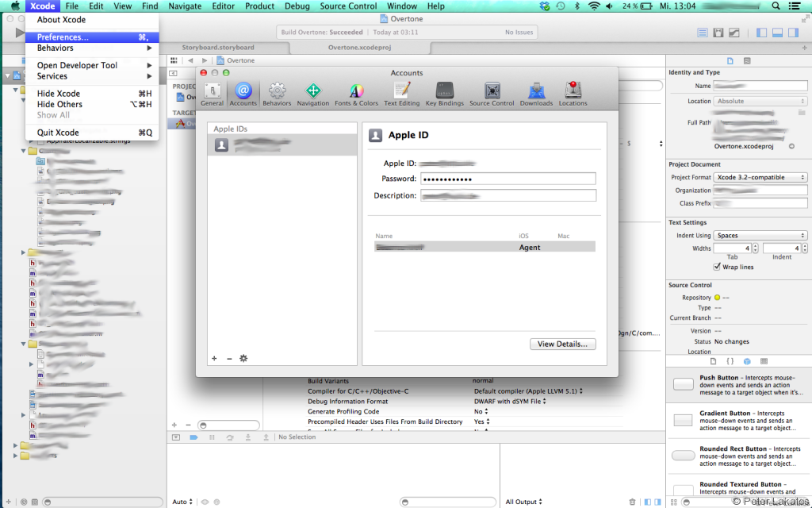Screen dimensions: 812x508
Task: Open Spotlight search in menu bar
Action: (x=776, y=6)
